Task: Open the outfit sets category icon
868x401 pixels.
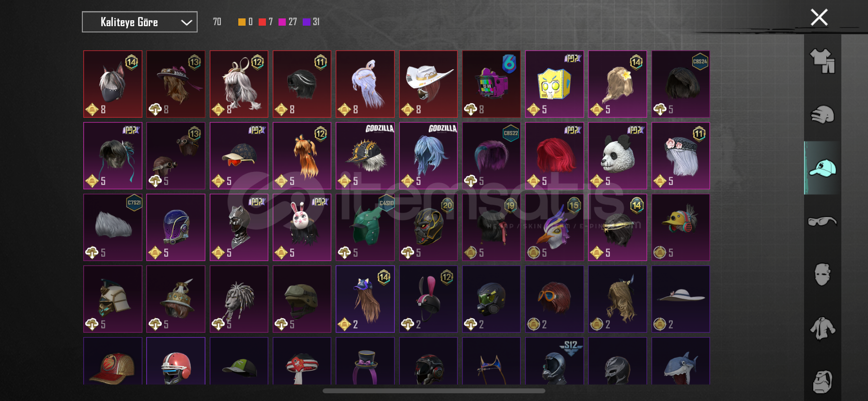Action: (x=822, y=62)
